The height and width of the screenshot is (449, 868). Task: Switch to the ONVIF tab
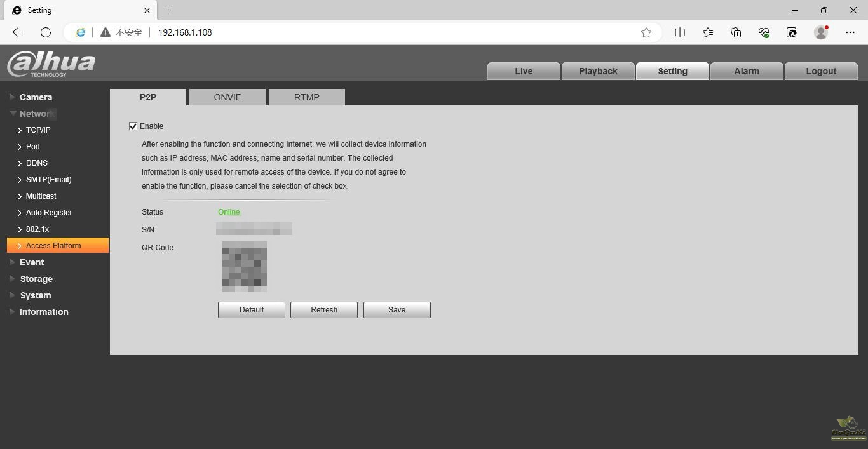pyautogui.click(x=227, y=97)
